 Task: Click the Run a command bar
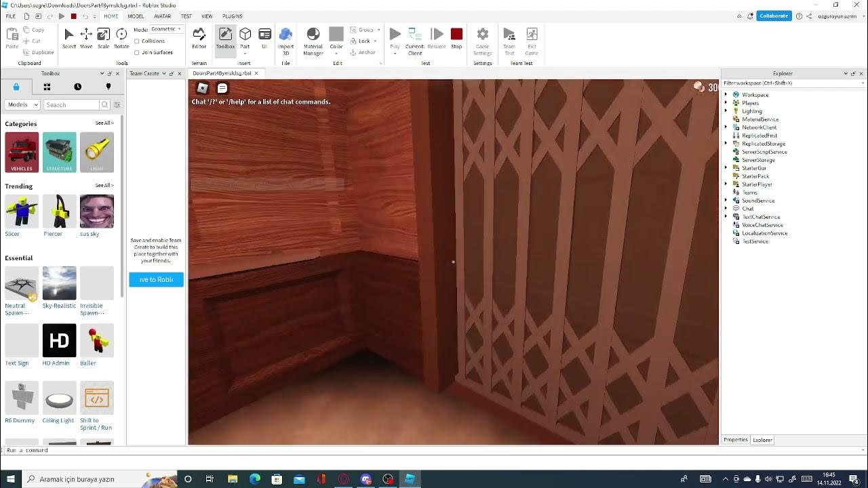pos(434,450)
